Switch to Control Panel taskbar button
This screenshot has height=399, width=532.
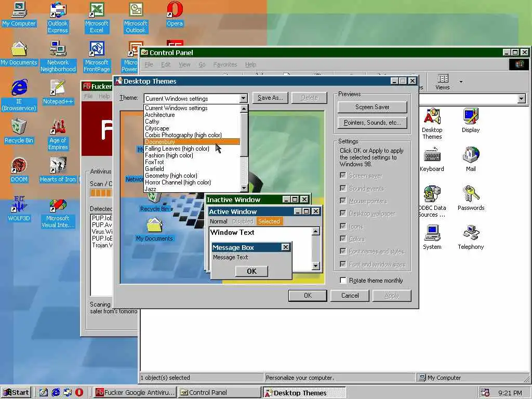(x=220, y=393)
